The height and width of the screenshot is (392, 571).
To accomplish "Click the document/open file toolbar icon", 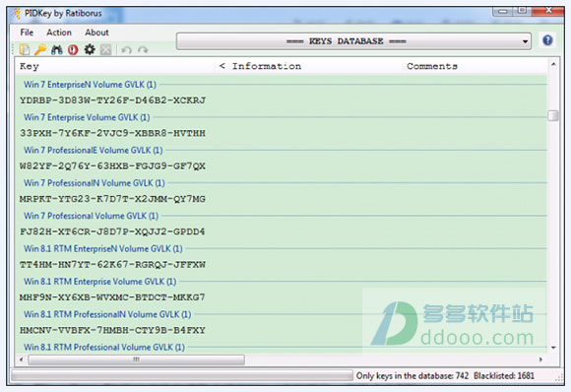I will click(25, 49).
